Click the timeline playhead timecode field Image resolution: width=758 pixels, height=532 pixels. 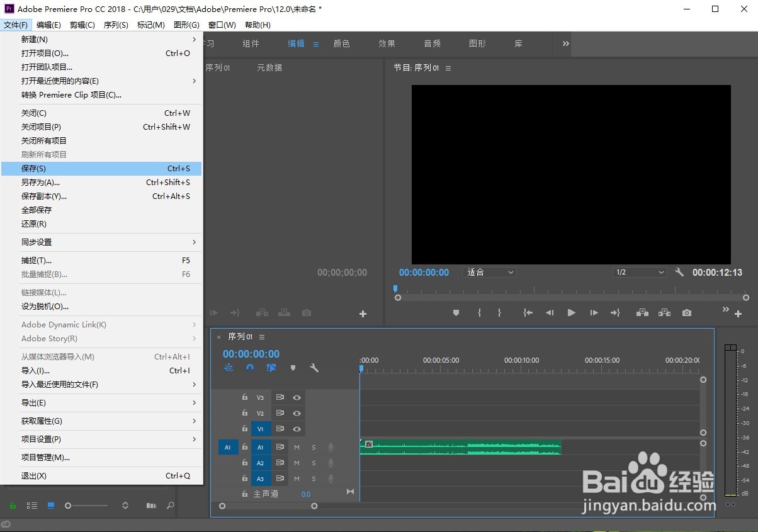pyautogui.click(x=251, y=354)
